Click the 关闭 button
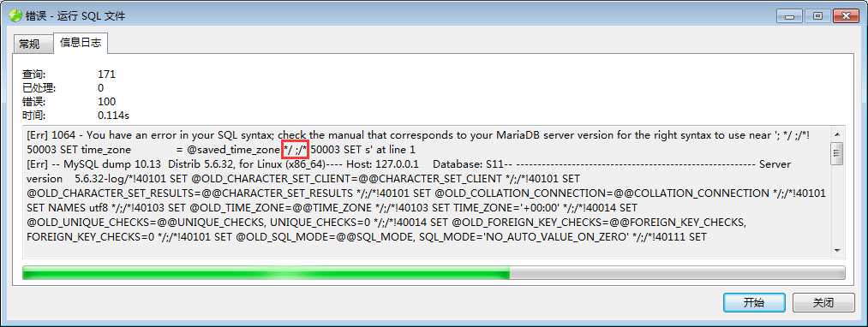Screen dimensions: 868x327 point(823,303)
